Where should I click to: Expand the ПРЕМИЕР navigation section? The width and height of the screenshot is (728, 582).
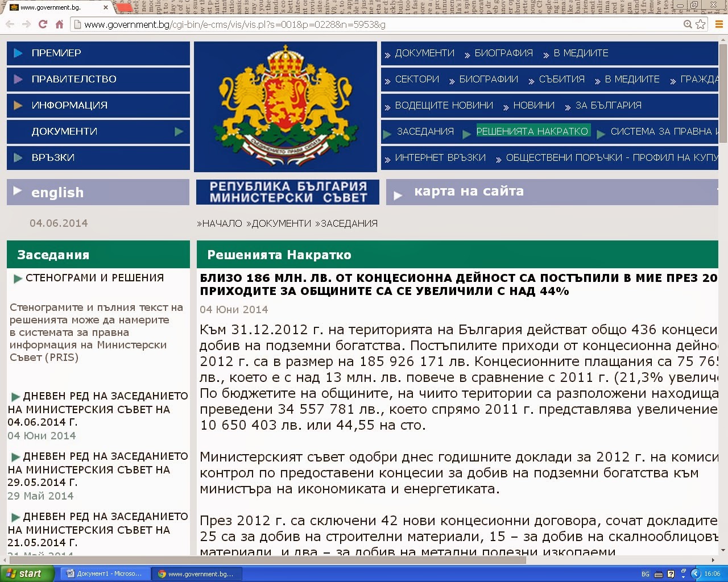tap(56, 53)
